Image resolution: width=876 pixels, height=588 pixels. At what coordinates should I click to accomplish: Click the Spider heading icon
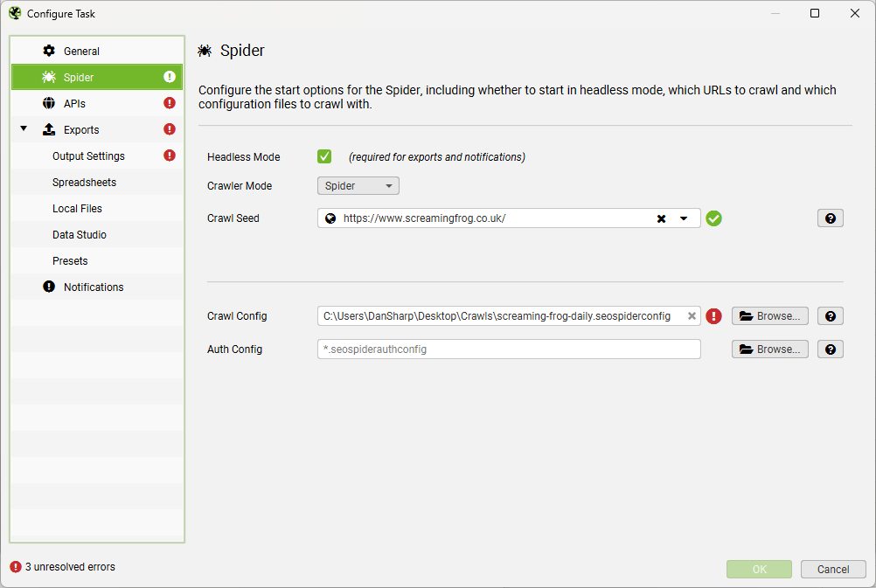click(205, 51)
